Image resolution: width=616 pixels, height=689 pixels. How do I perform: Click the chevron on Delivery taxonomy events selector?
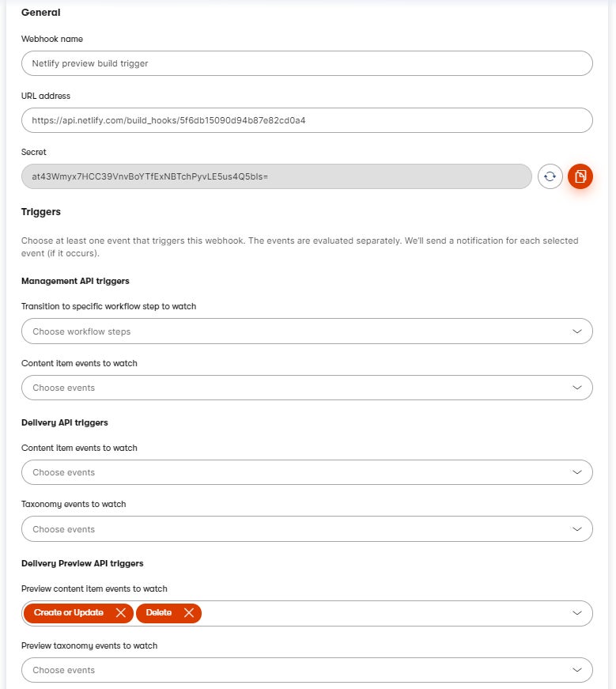pyautogui.click(x=576, y=528)
